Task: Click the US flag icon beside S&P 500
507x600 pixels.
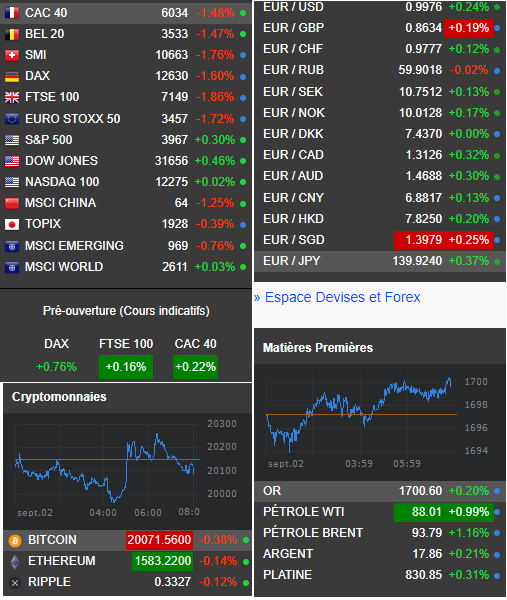Action: pyautogui.click(x=12, y=140)
